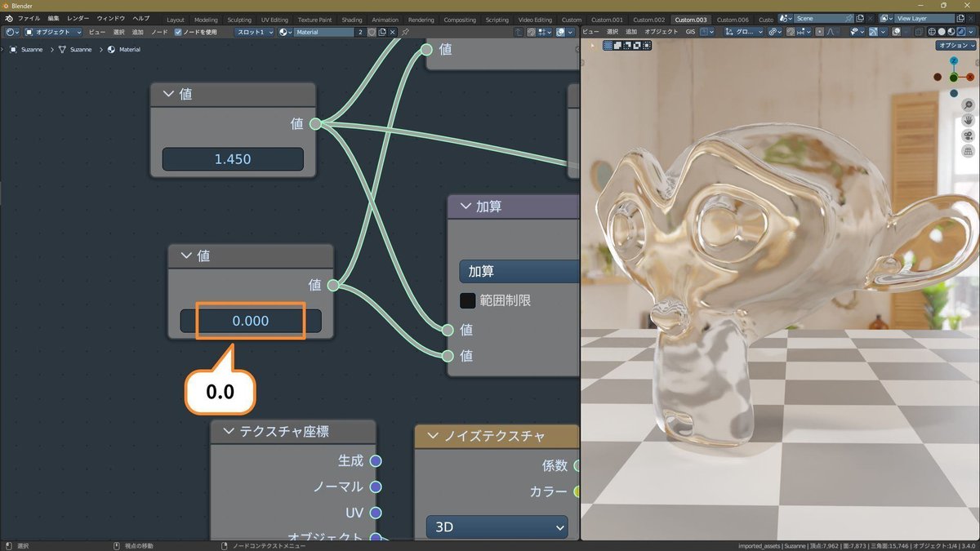Toggle the viewport X-ray icon
This screenshot has width=980, height=551.
click(x=919, y=32)
